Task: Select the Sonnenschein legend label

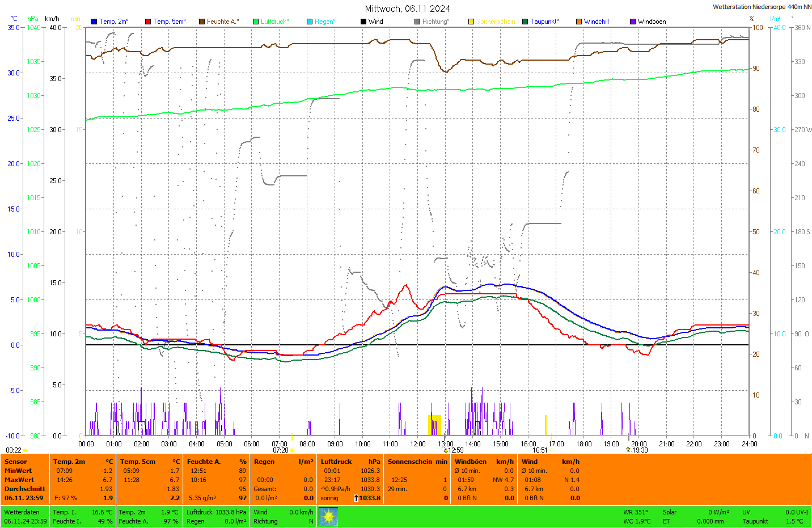Action: pyautogui.click(x=495, y=22)
